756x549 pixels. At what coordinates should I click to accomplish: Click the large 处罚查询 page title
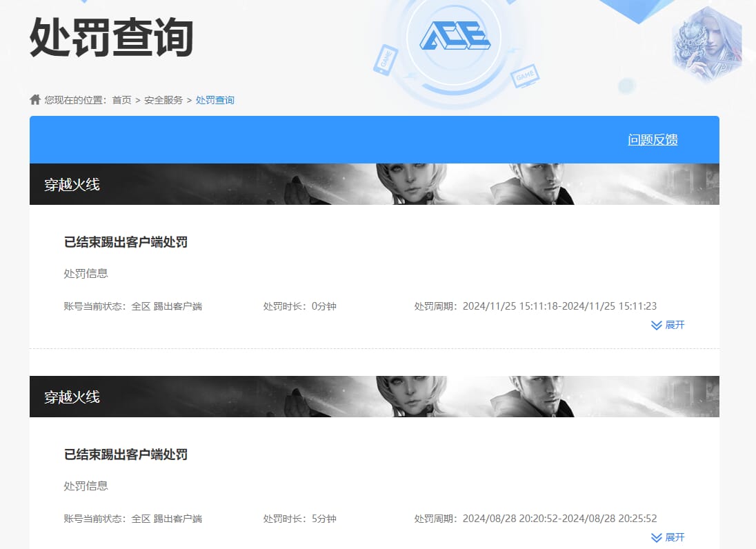[x=111, y=37]
